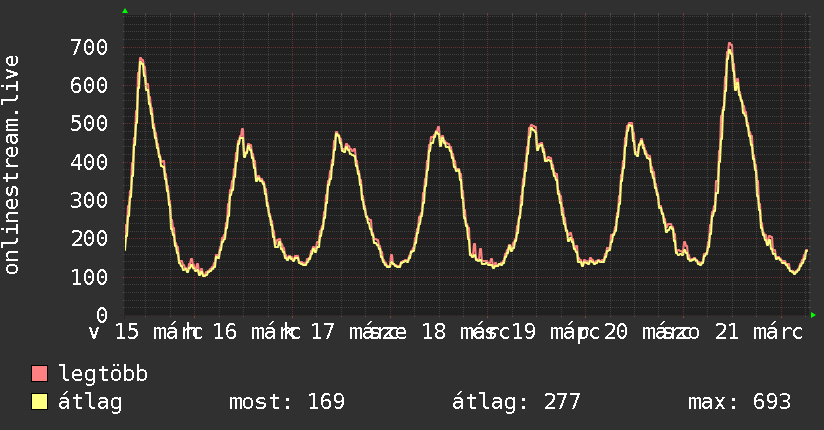Viewport: 824px width, 430px height.
Task: Click the 700 y-axis label
Action: pyautogui.click(x=89, y=47)
